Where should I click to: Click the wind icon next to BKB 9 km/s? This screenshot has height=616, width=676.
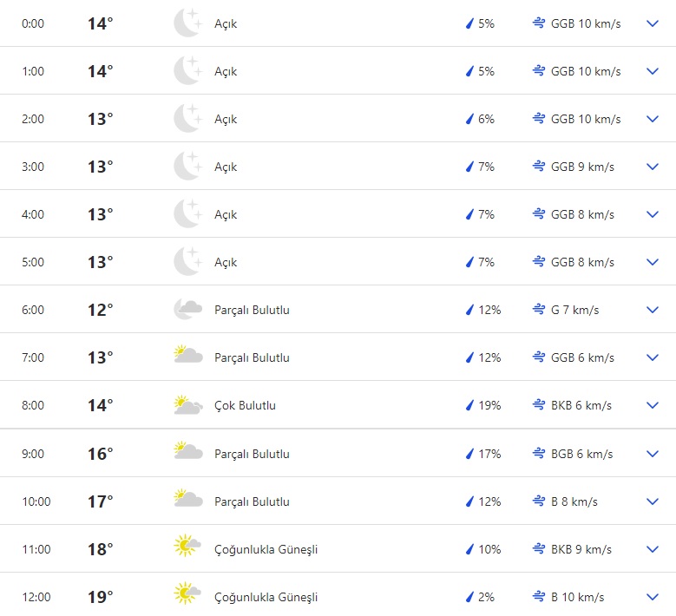(539, 549)
